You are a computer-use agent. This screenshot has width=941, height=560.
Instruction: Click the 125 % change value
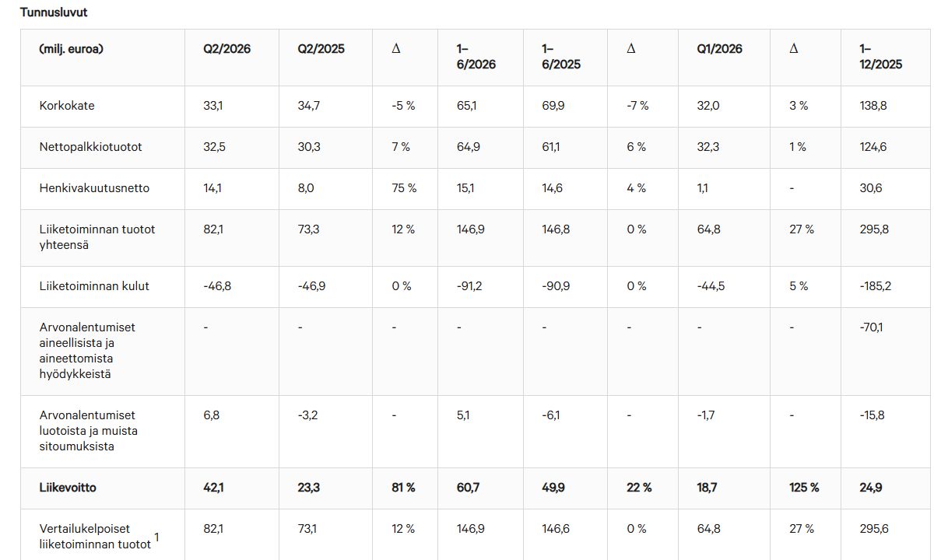point(804,488)
